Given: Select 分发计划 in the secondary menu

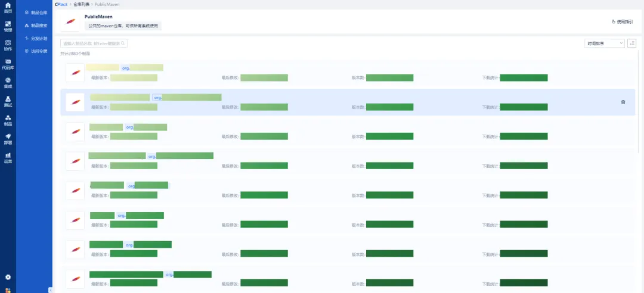Looking at the screenshot, I should pos(36,38).
